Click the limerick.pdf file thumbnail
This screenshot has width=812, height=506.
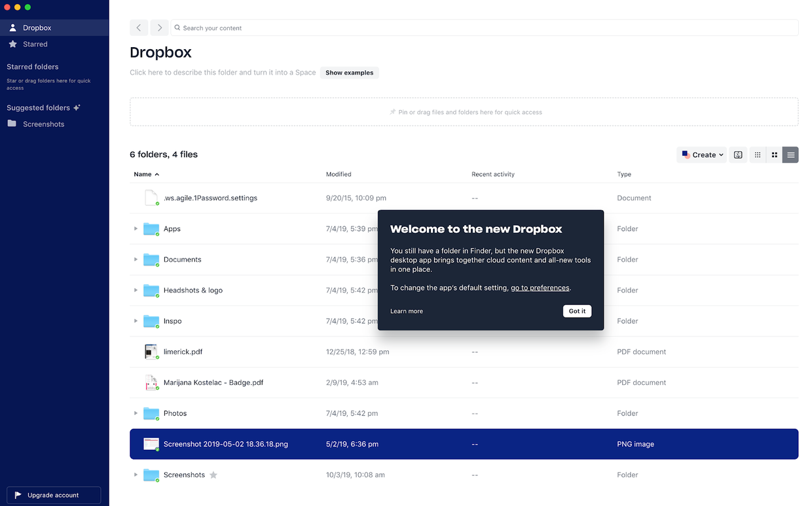tap(151, 352)
